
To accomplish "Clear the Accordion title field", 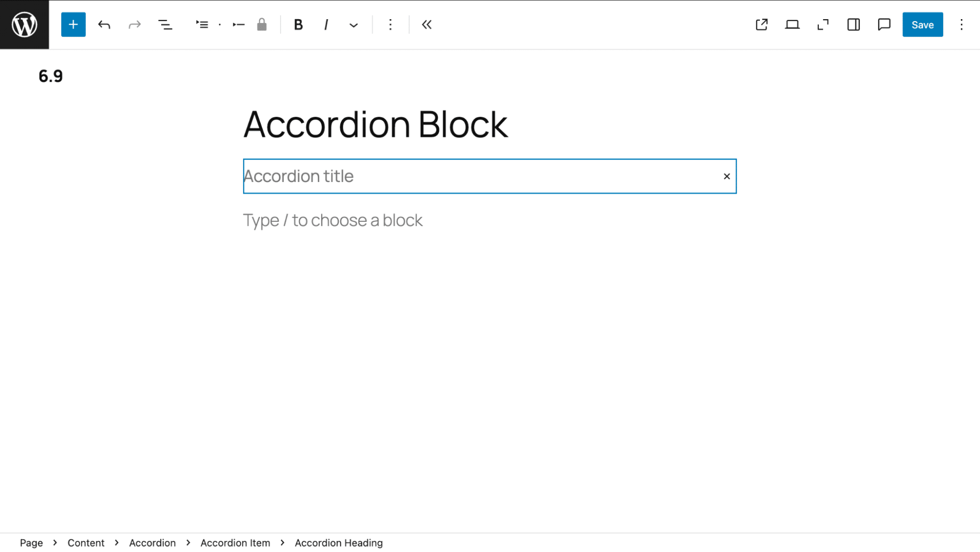I will pos(727,176).
